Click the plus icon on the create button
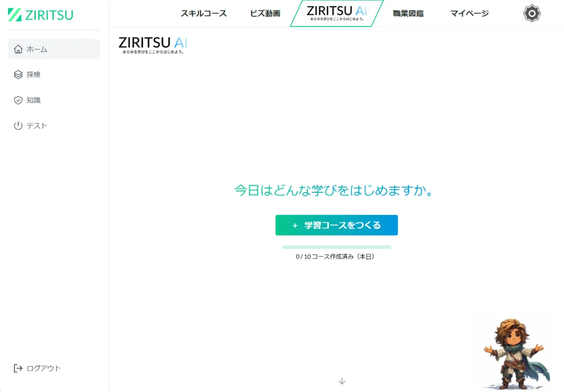 pyautogui.click(x=295, y=225)
